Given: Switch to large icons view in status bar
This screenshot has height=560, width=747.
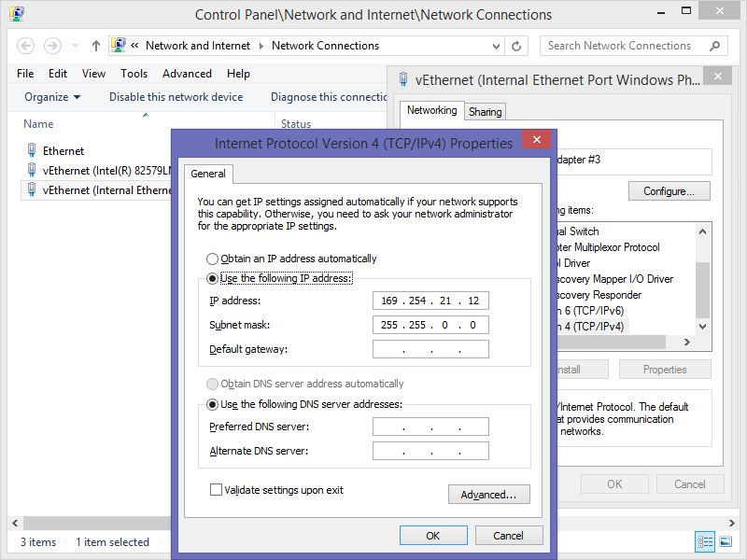Looking at the screenshot, I should click(724, 542).
